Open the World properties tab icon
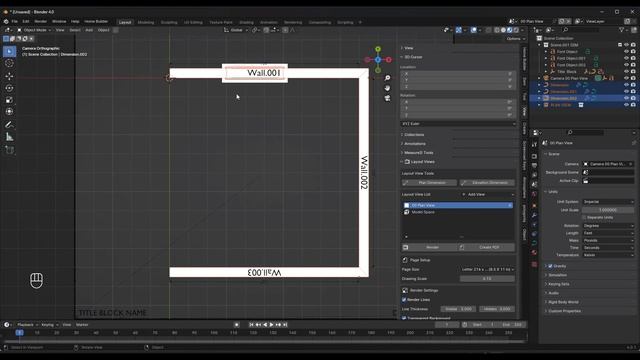Screen dimensions: 640x360 click(x=534, y=194)
